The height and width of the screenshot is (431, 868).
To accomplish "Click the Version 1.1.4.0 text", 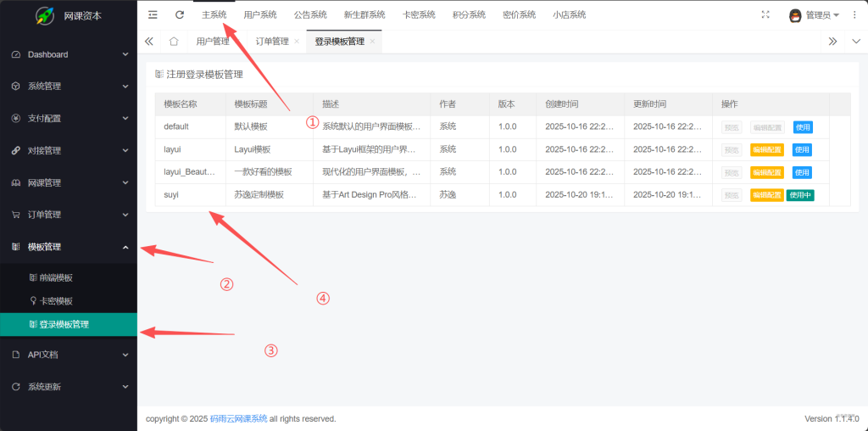I will coord(832,418).
